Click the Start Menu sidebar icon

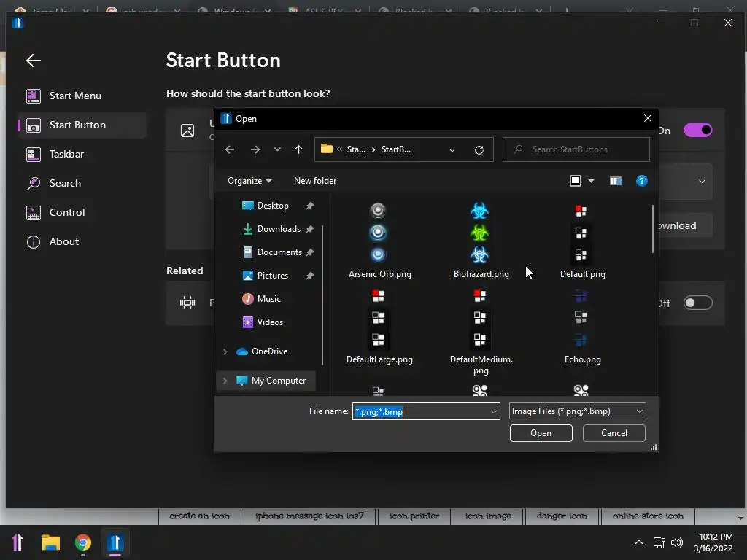[34, 96]
